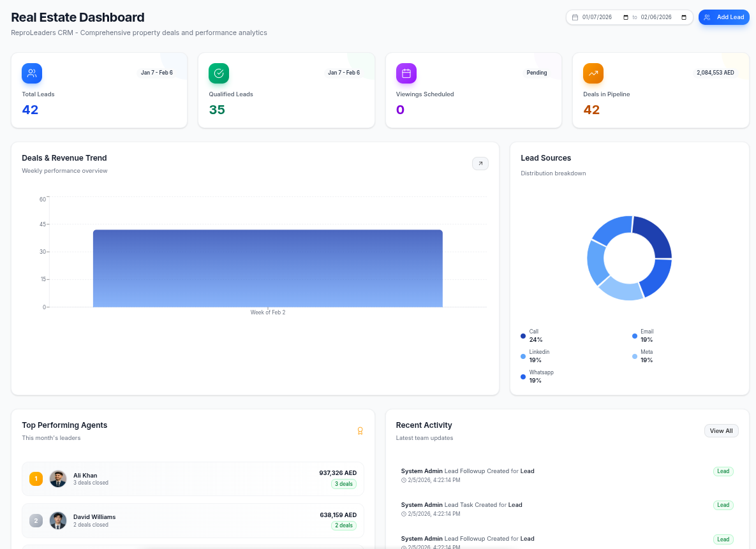
Task: Click Ali Khan's profile photo
Action: coord(58,478)
